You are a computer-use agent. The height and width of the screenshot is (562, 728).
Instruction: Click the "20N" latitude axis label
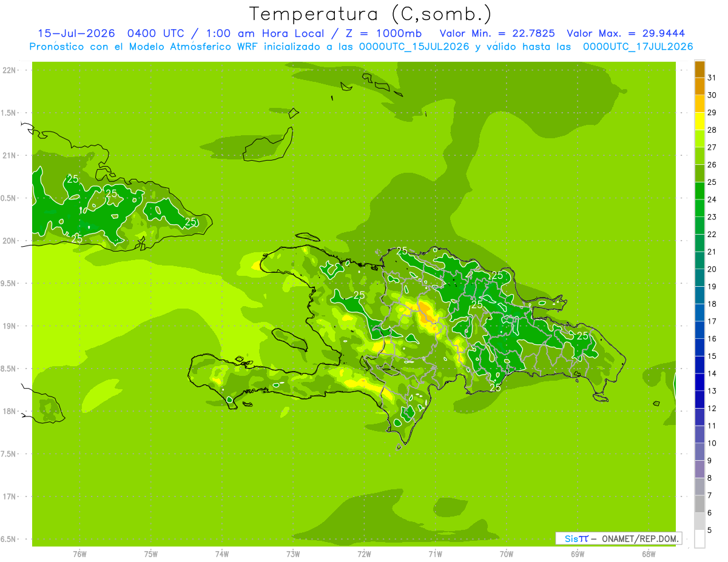10,241
